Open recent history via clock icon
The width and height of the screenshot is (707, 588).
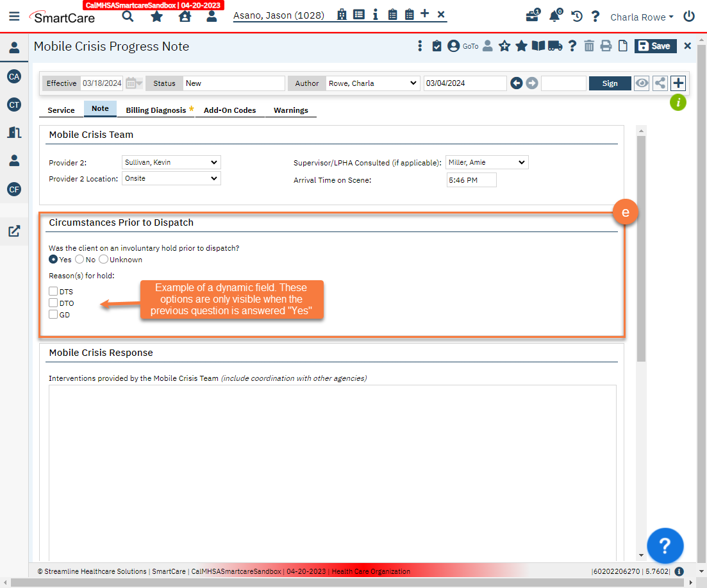[x=576, y=17]
